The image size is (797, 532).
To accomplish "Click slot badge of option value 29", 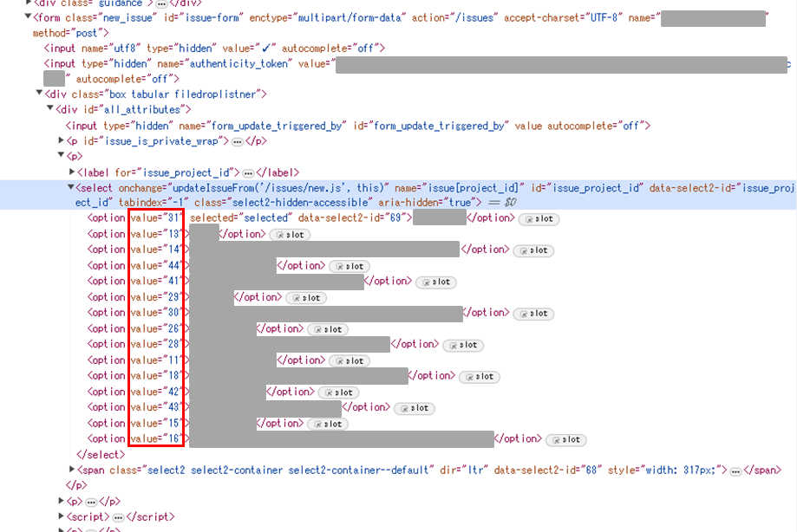I will [306, 298].
